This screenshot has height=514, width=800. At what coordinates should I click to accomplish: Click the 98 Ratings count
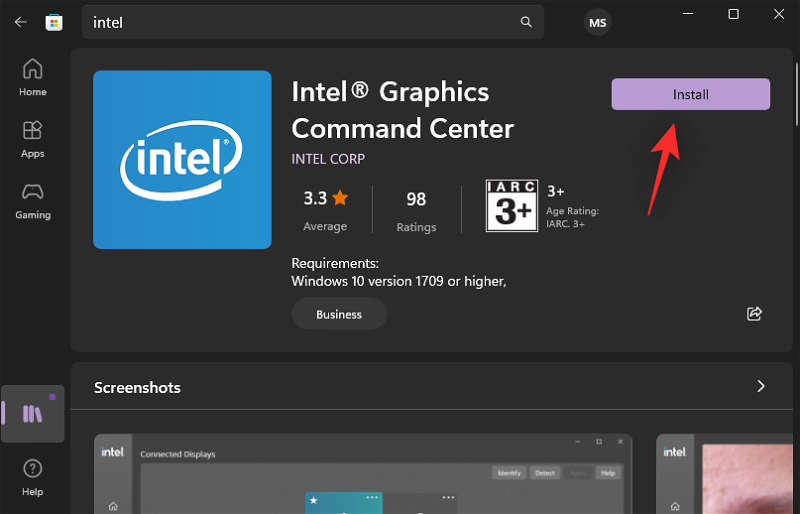(x=416, y=209)
